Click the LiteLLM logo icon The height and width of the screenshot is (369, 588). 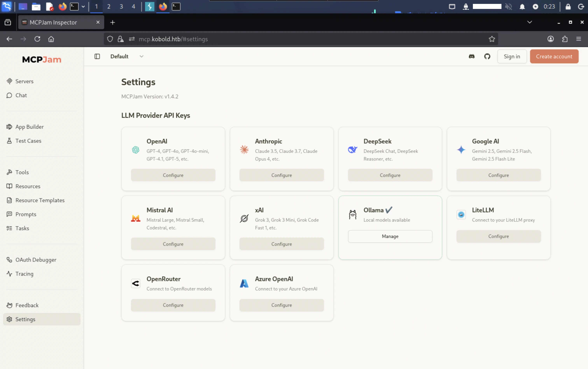[x=461, y=215]
